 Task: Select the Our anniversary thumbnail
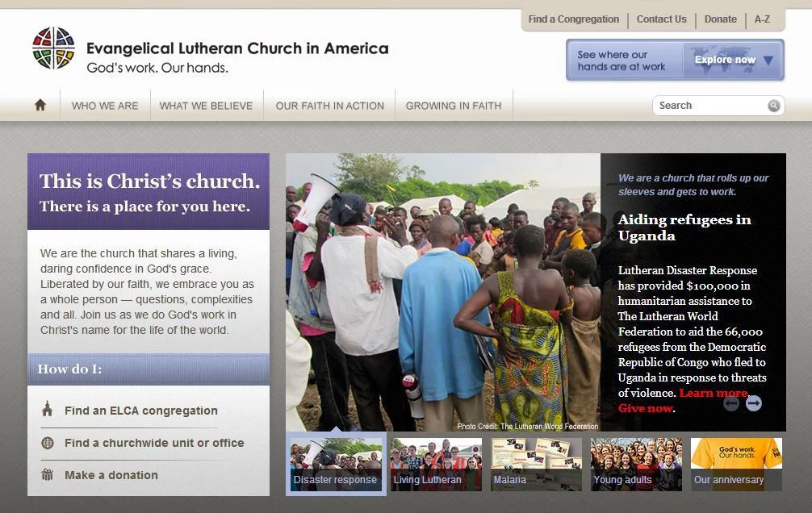pyautogui.click(x=736, y=465)
